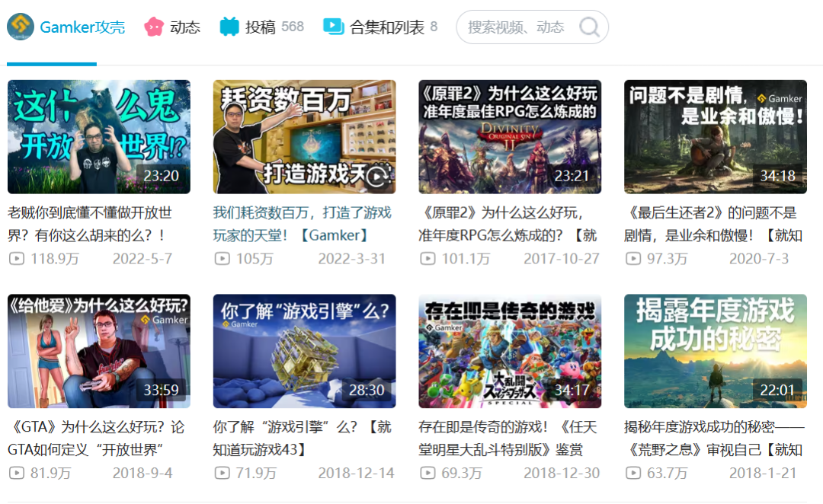823x504 pixels.
Task: Click the watch-later icon on 打造游戏天堂 thumbnail
Action: coord(377,176)
